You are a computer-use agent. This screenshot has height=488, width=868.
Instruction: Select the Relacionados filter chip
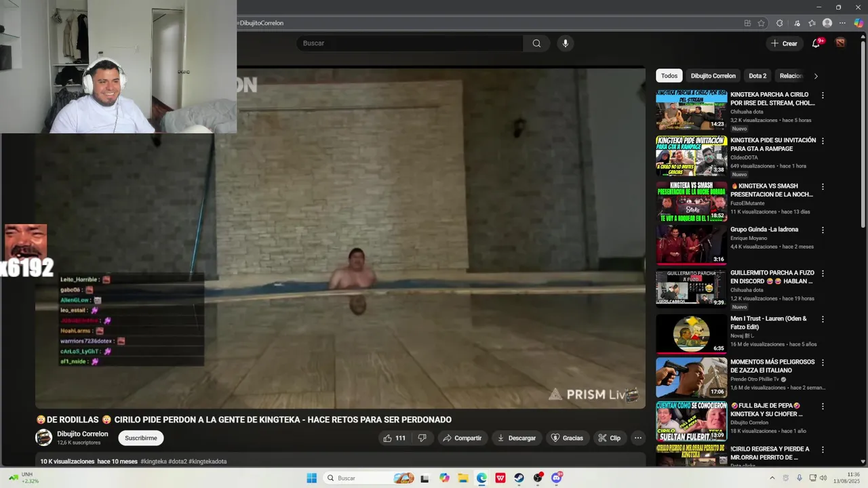click(x=791, y=76)
